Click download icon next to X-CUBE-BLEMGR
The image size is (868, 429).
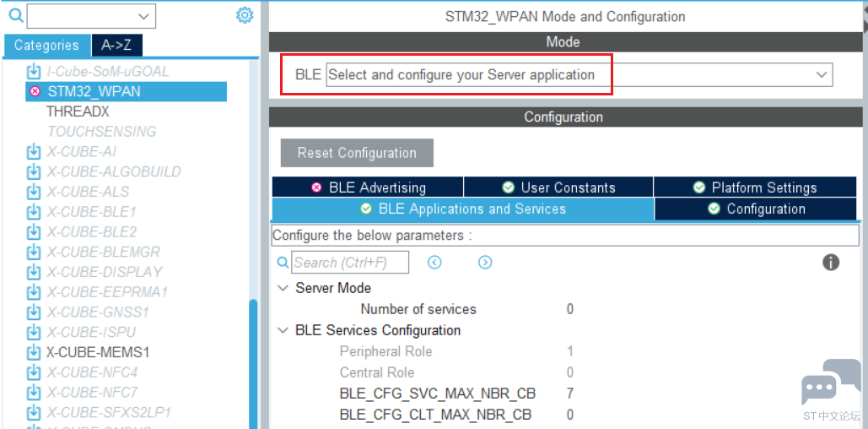point(35,253)
